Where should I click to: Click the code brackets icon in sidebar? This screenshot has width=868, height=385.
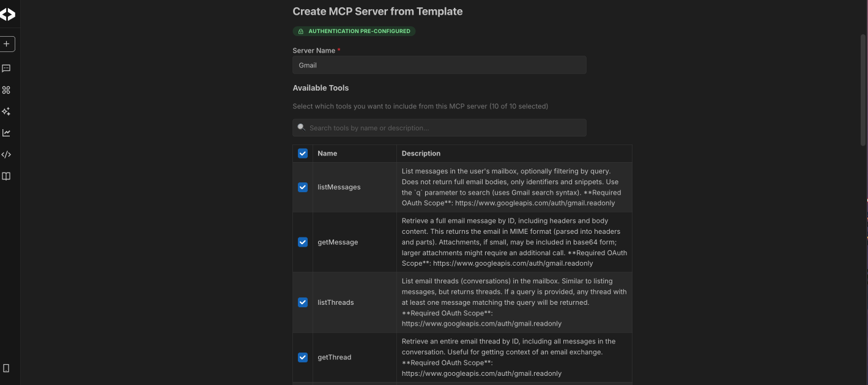coord(6,154)
